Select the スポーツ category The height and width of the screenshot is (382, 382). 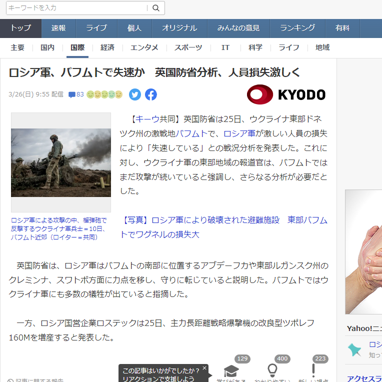pos(188,48)
